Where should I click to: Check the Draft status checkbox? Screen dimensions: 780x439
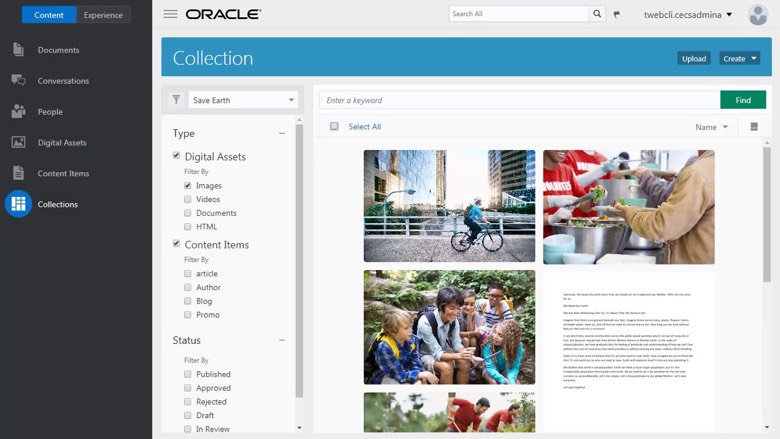(188, 415)
